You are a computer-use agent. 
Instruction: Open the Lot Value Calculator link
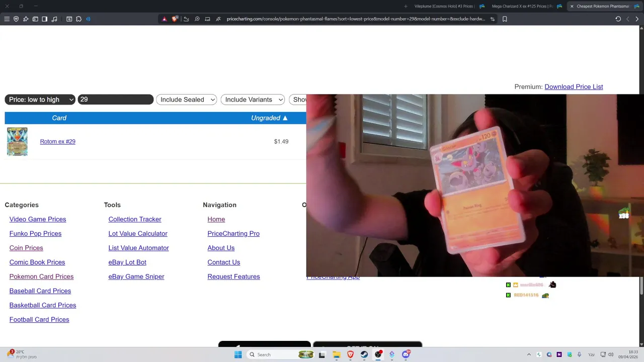click(x=138, y=233)
